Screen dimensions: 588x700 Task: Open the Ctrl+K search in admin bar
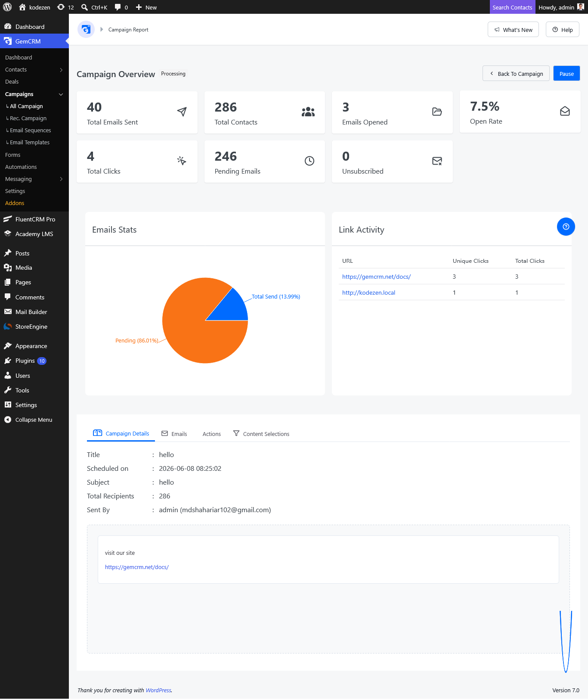[94, 7]
